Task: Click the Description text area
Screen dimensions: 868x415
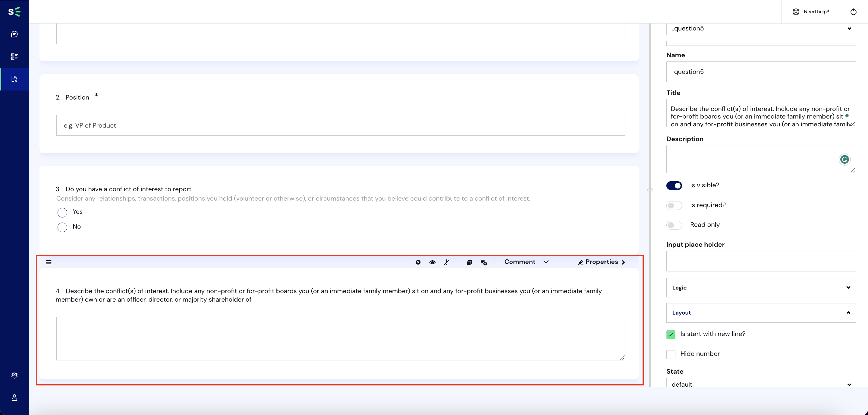Action: (761, 159)
